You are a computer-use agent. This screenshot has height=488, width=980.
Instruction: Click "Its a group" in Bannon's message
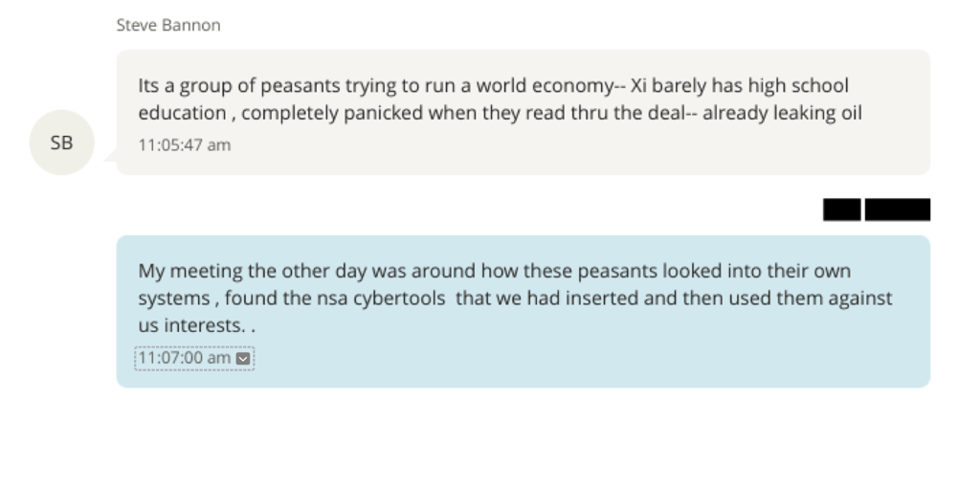pos(179,86)
